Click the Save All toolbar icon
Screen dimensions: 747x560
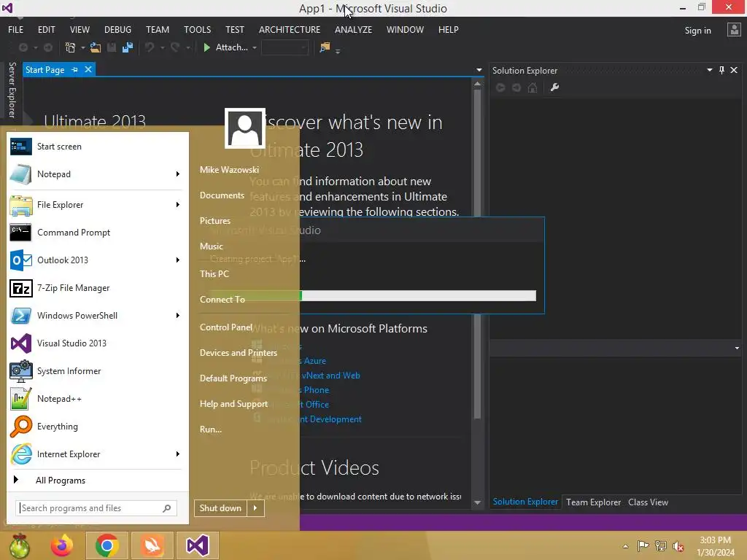(127, 47)
